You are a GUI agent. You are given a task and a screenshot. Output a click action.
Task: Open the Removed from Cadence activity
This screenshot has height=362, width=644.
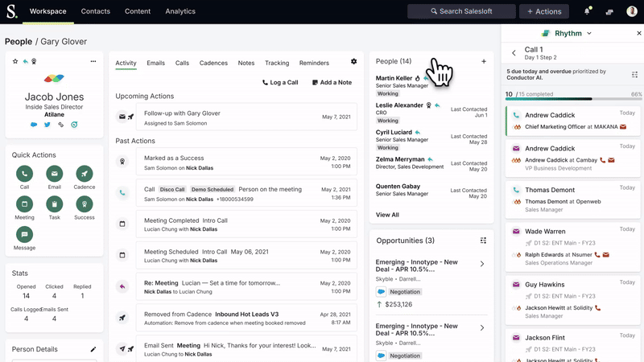[x=246, y=318]
